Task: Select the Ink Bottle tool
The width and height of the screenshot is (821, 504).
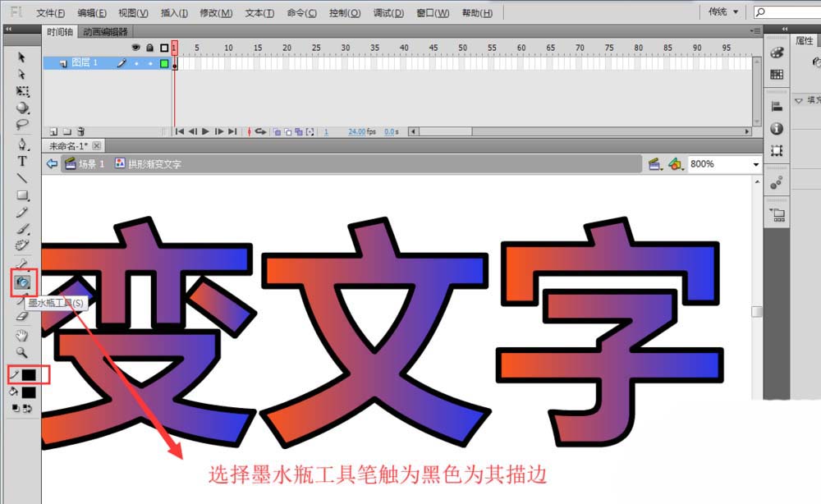Action: coord(22,282)
